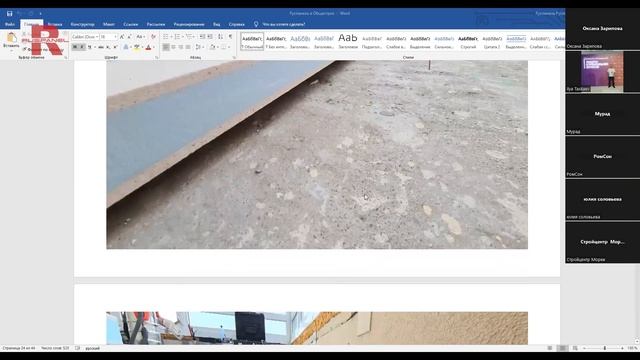Viewport: 640px width, 360px height.
Task: Switch to the Вставка ribbon tab
Action: point(55,24)
